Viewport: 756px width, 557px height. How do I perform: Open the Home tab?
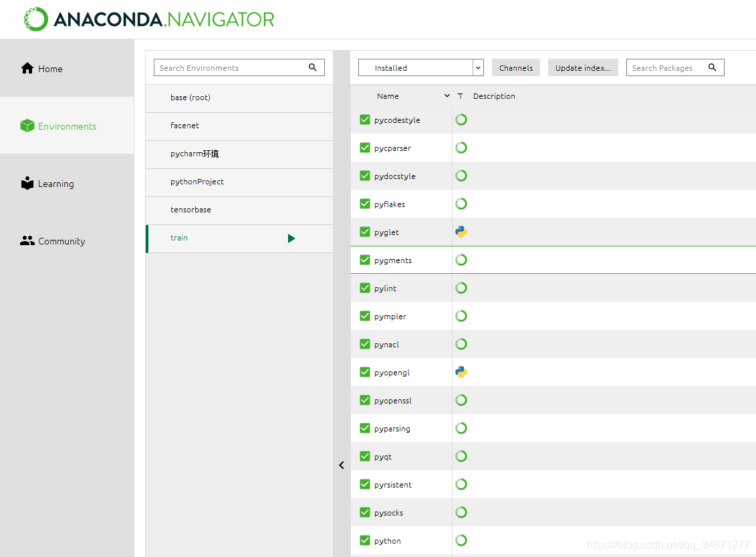[67, 68]
